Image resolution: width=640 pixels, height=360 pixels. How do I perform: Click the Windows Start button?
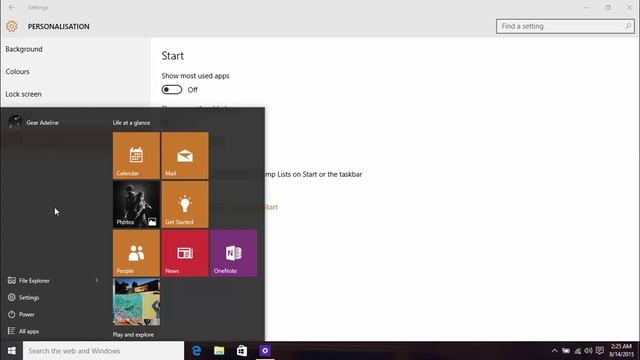coord(11,351)
